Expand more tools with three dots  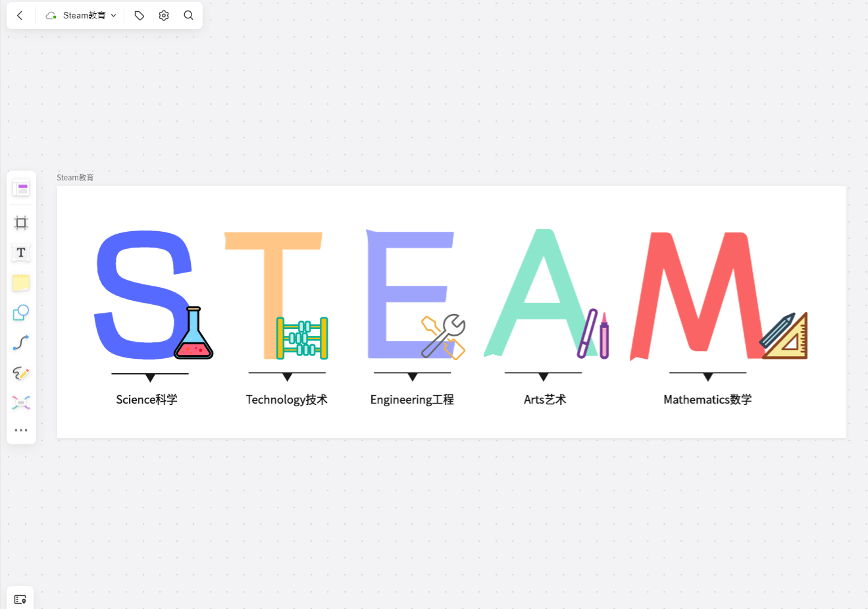(x=21, y=430)
